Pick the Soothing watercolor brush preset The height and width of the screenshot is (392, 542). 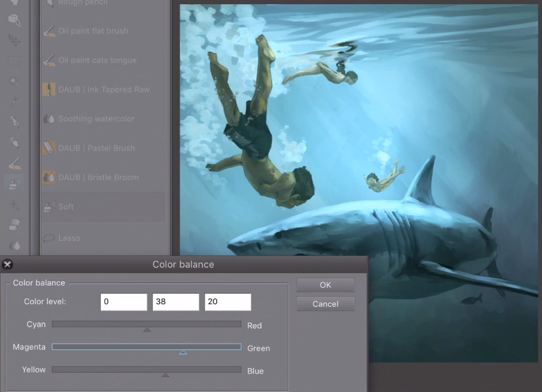point(96,119)
